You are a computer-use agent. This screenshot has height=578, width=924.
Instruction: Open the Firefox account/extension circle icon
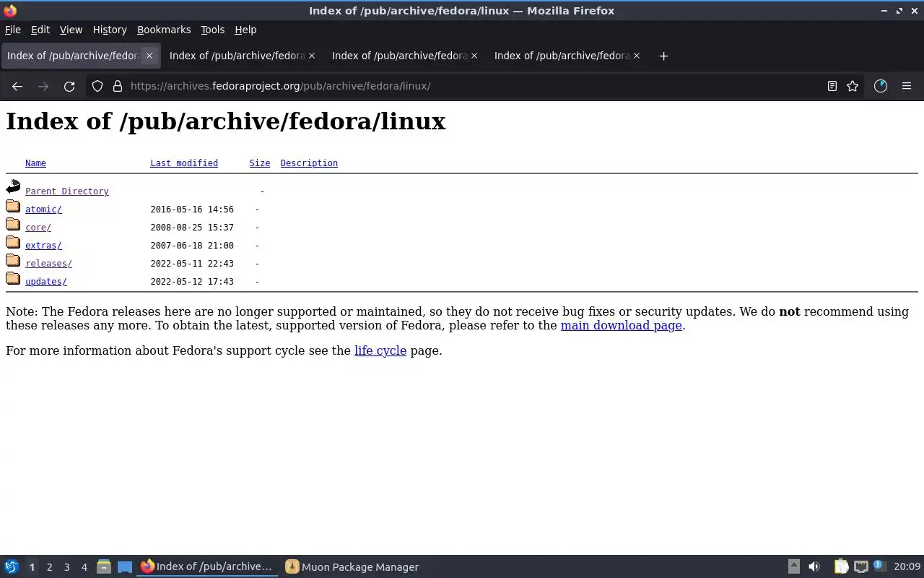click(x=880, y=86)
